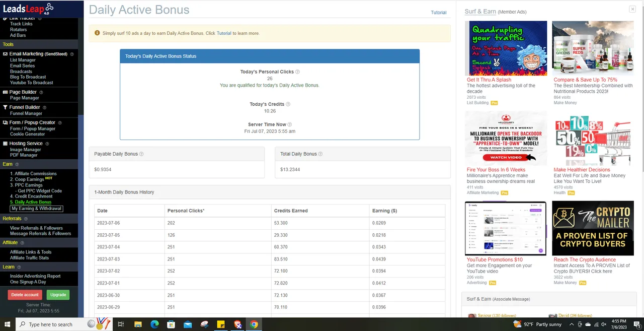The width and height of the screenshot is (644, 331).
Task: Click the help icon beside Today's Personal Clicks
Action: 297,72
